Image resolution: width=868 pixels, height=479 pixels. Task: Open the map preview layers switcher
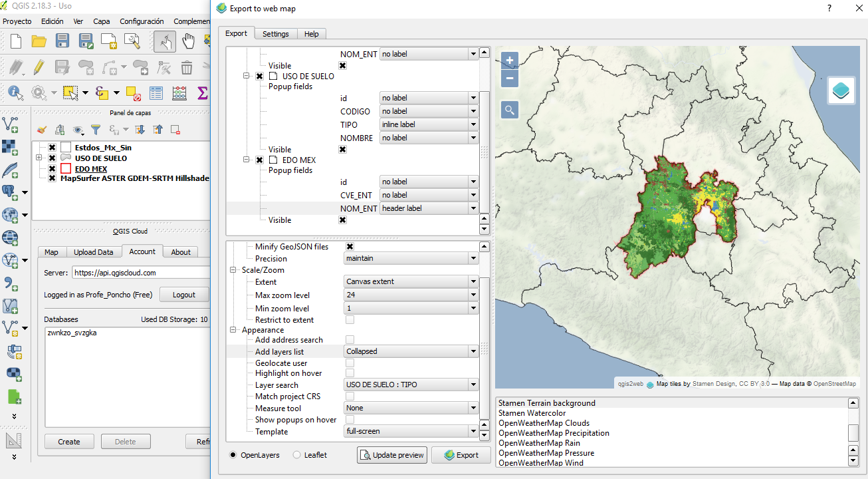coord(841,90)
